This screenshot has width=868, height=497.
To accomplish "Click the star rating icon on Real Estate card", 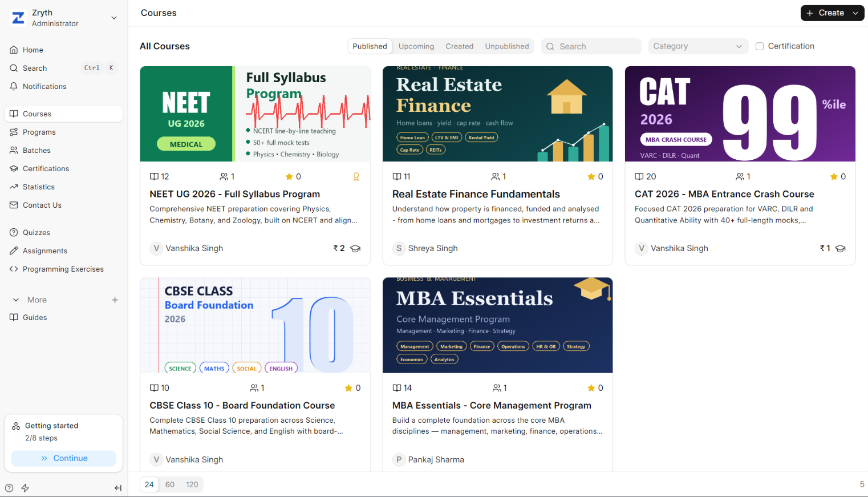I will tap(591, 177).
